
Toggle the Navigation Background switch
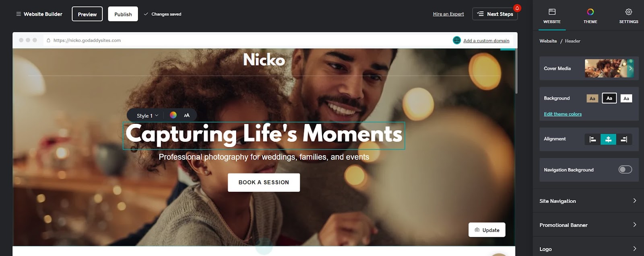tap(625, 170)
